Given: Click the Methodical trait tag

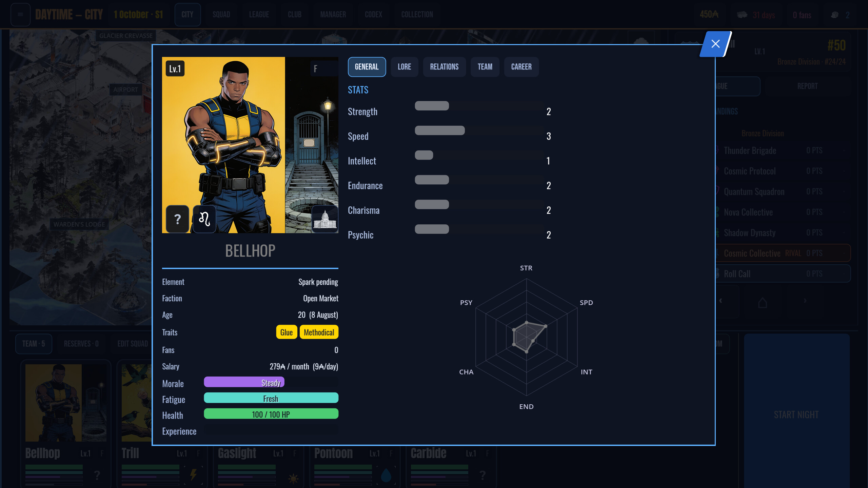Looking at the screenshot, I should click(319, 332).
